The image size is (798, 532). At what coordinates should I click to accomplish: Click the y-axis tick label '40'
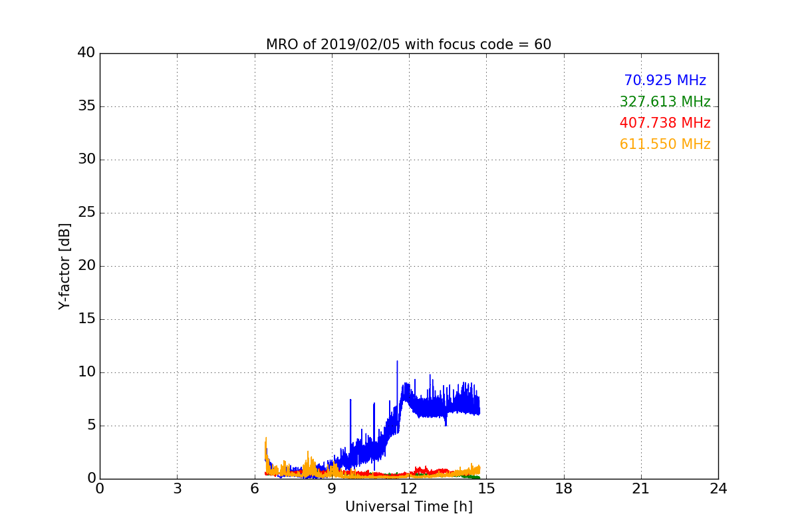[x=86, y=53]
